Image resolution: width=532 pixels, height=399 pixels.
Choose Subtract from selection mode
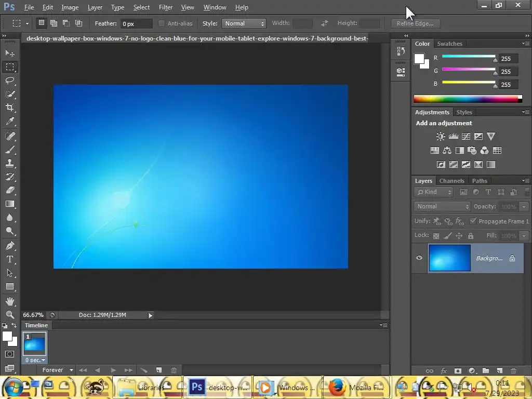click(x=66, y=23)
